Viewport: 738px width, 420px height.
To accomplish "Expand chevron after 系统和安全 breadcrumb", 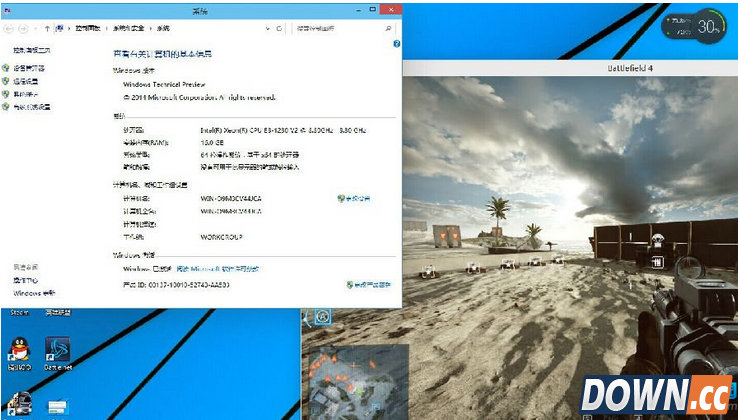I will coord(151,29).
